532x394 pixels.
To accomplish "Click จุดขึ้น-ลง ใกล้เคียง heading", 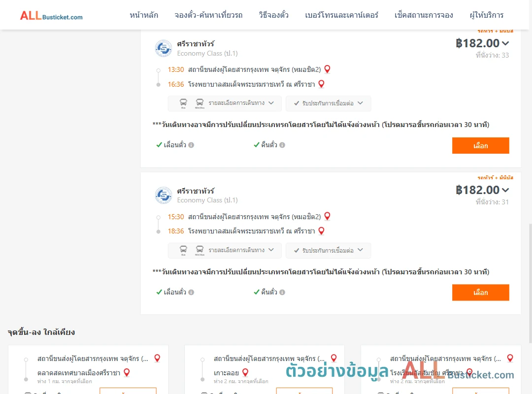I will point(41,332).
